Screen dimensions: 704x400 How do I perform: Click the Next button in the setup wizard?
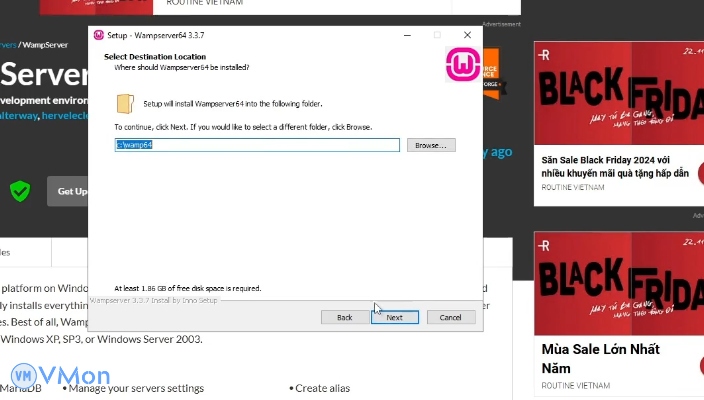point(395,317)
